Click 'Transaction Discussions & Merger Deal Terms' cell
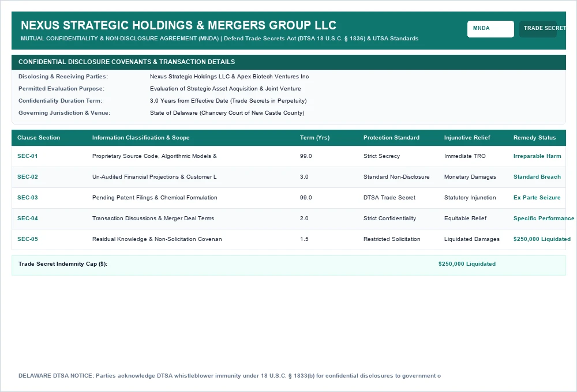 click(153, 218)
